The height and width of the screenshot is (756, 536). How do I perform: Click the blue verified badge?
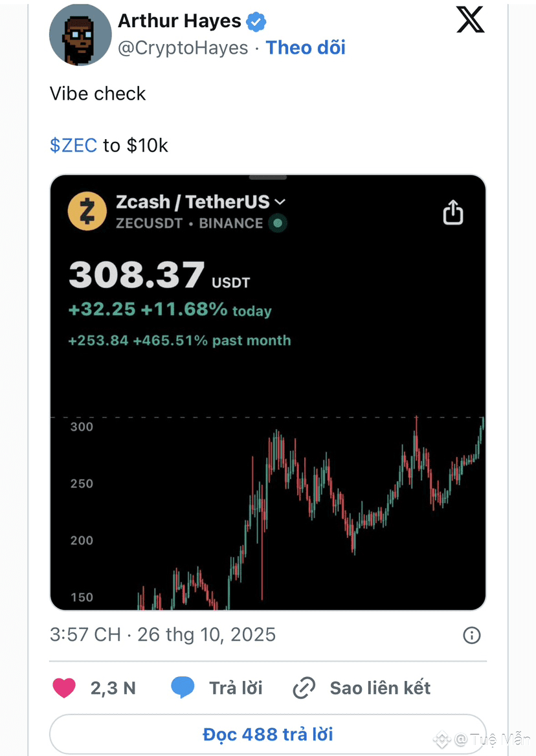(x=256, y=21)
